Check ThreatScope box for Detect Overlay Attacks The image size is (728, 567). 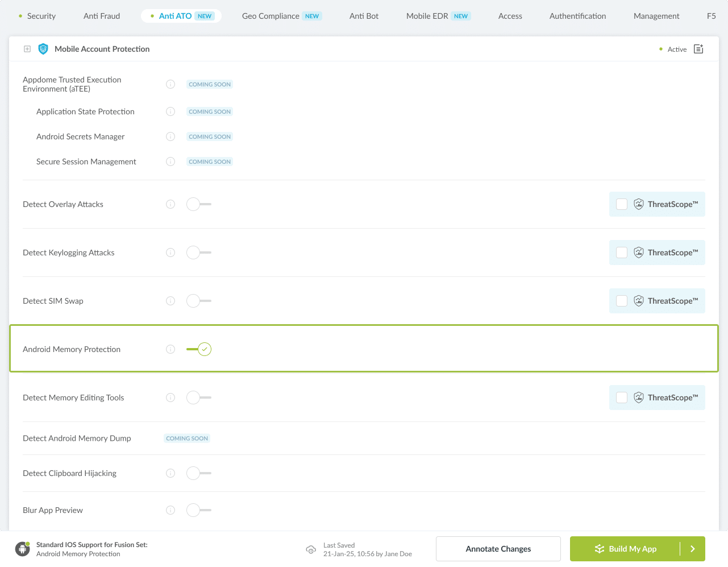(x=622, y=204)
